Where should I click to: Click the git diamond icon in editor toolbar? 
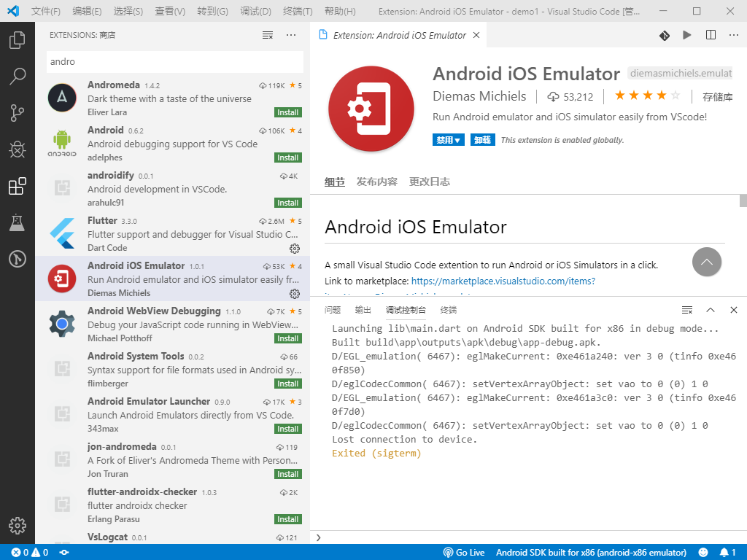tap(665, 35)
